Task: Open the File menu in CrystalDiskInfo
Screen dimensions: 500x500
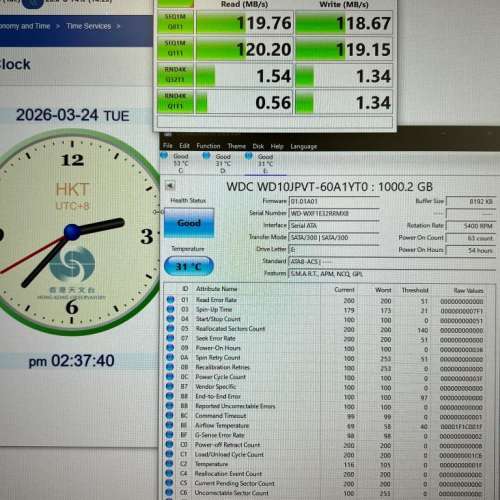Action: pos(168,146)
